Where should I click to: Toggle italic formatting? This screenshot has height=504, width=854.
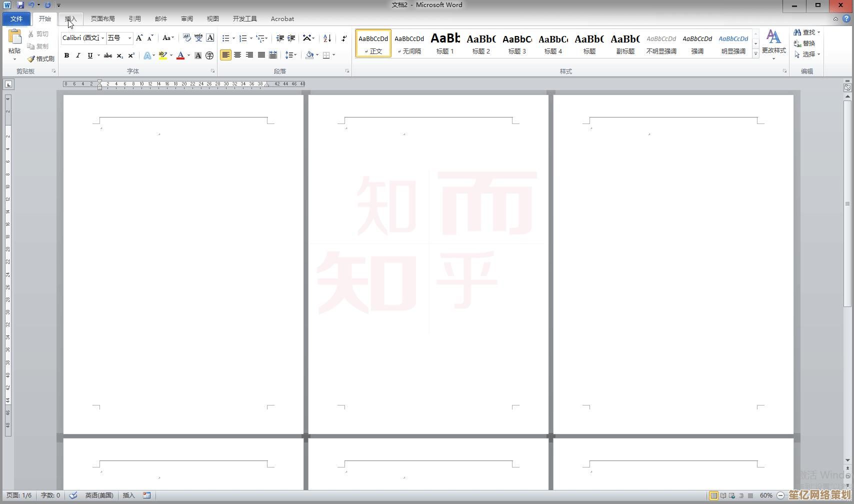coord(78,55)
